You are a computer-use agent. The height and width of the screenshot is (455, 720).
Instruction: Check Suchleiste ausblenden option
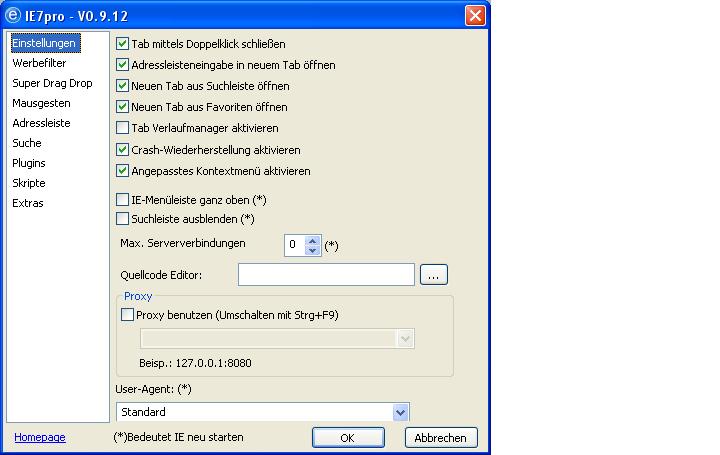122,219
